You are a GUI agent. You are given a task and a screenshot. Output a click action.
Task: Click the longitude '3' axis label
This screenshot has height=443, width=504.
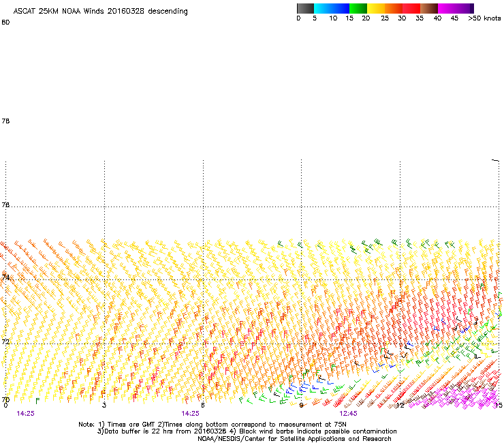[x=104, y=406]
